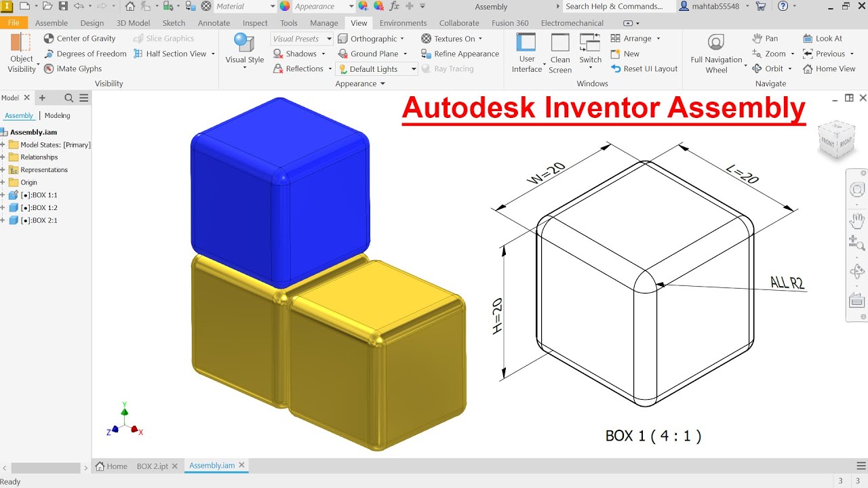Toggle Orthographic projection mode
Image resolution: width=868 pixels, height=488 pixels.
[367, 39]
